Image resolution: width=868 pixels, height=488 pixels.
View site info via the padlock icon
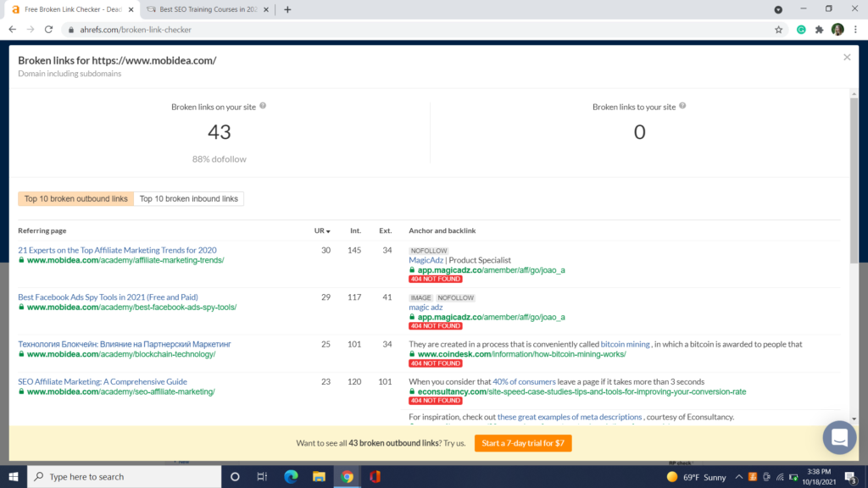coord(71,30)
